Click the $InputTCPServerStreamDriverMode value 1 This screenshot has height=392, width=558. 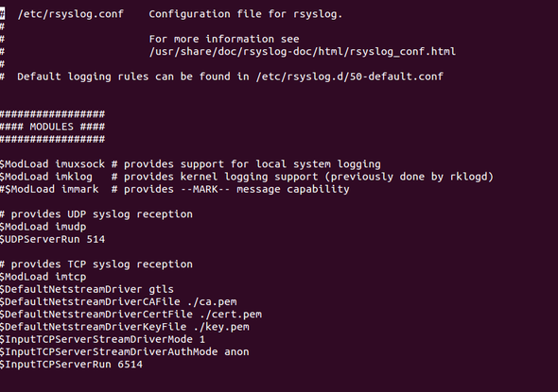(202, 339)
